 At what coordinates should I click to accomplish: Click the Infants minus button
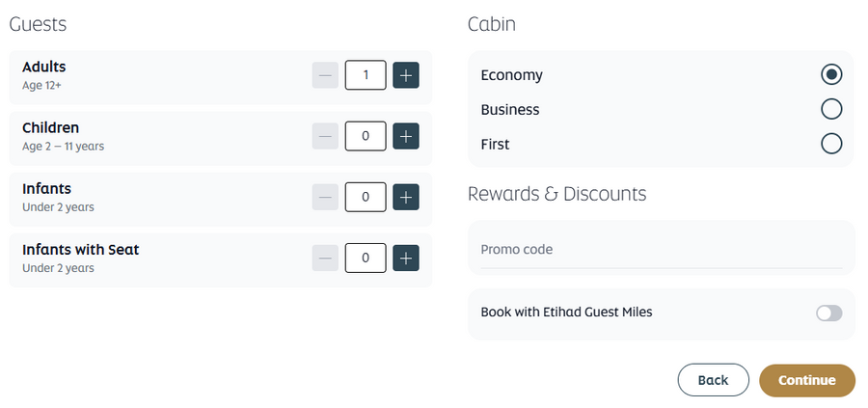pos(325,197)
